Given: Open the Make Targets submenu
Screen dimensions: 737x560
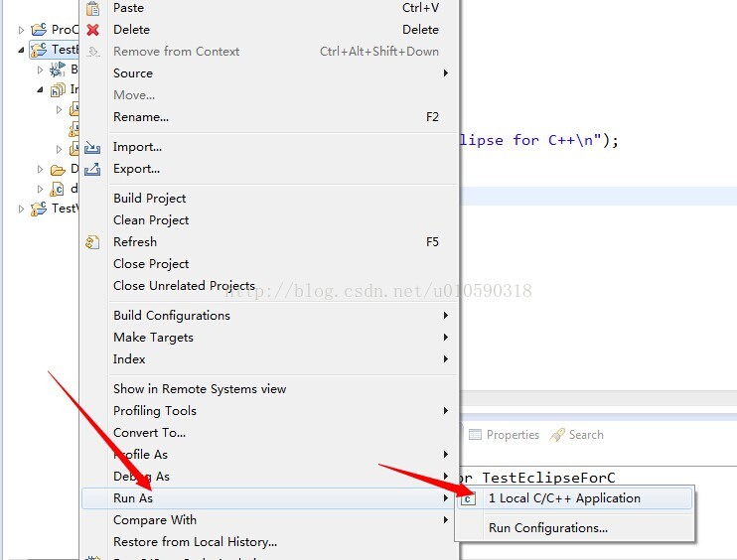Looking at the screenshot, I should [269, 338].
